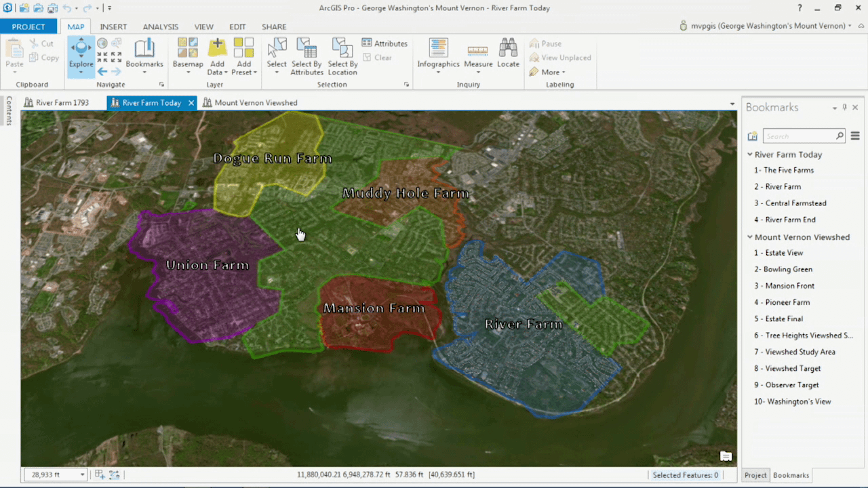Click the New Project icon in quick access
The image size is (868, 488).
[24, 8]
